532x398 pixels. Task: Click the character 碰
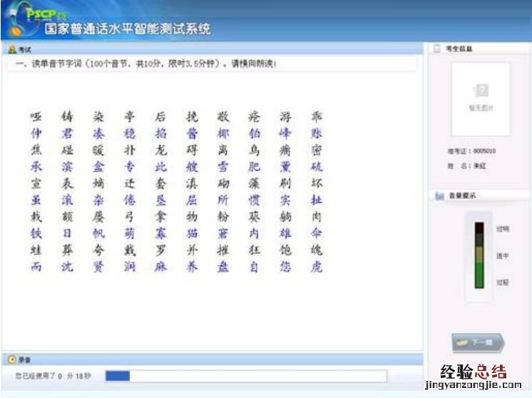(67, 150)
